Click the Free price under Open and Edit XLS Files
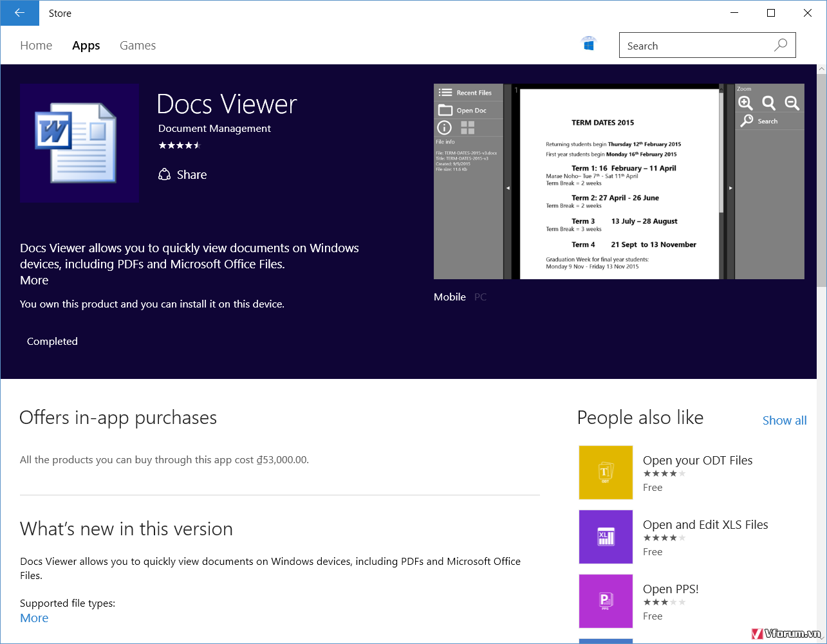Viewport: 827px width, 644px height. point(653,552)
